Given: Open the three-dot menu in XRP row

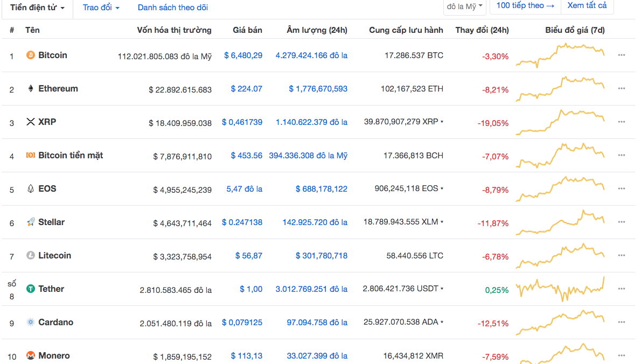Looking at the screenshot, I should pyautogui.click(x=622, y=122).
